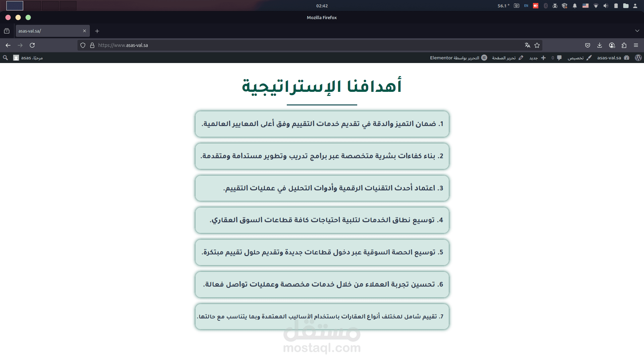Screen dimensions: 644x362
Task: Click the admin bar search magnifier
Action: click(x=5, y=58)
